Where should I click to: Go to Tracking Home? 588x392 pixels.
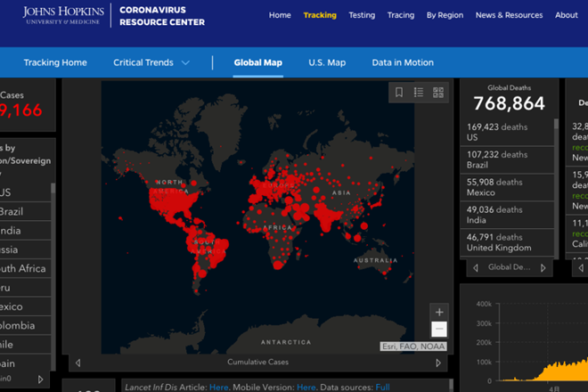(x=55, y=62)
